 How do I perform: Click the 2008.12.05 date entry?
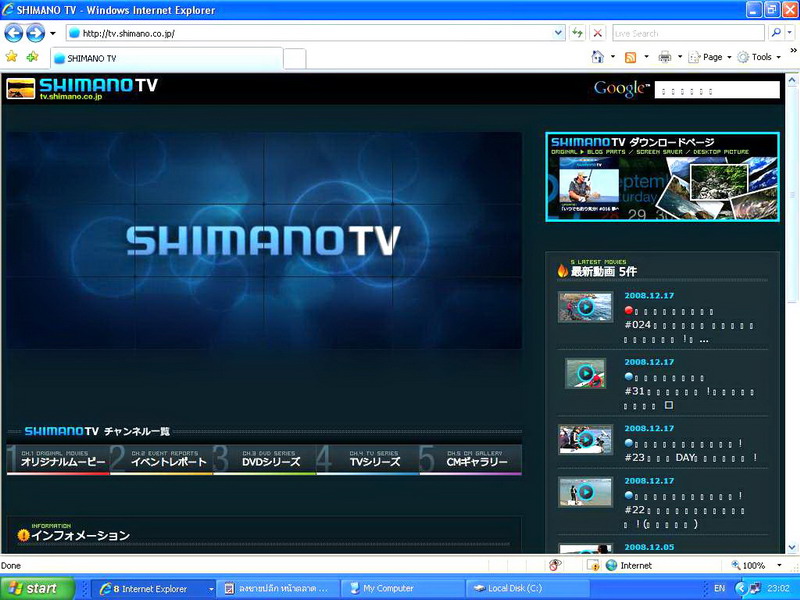click(649, 547)
